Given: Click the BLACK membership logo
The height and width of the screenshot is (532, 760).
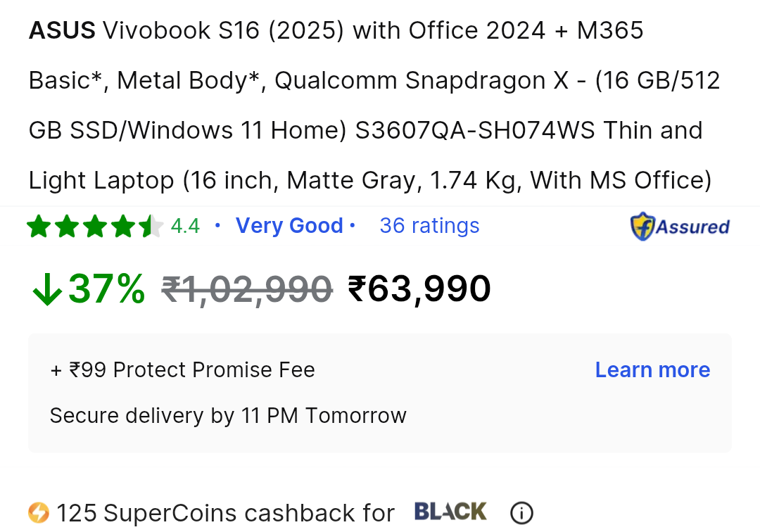Looking at the screenshot, I should coord(450,512).
